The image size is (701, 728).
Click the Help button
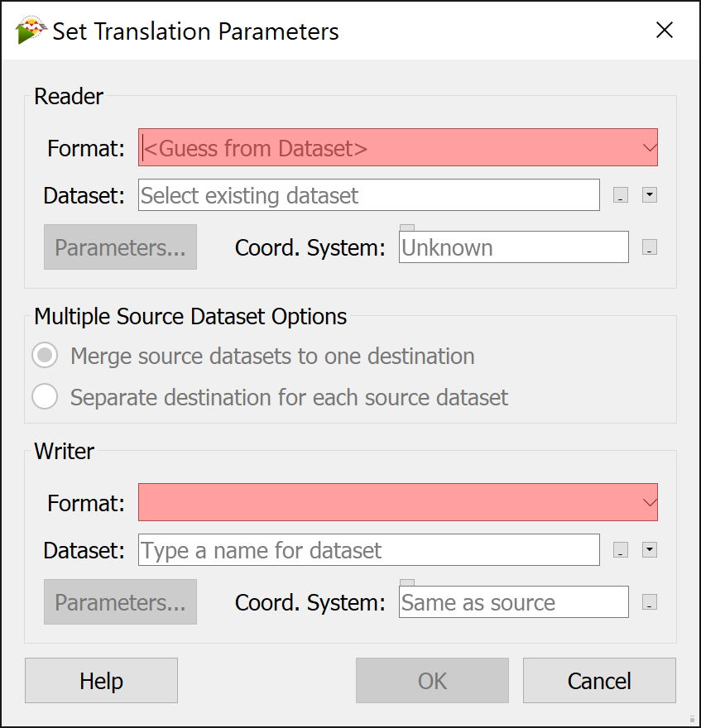click(x=101, y=680)
